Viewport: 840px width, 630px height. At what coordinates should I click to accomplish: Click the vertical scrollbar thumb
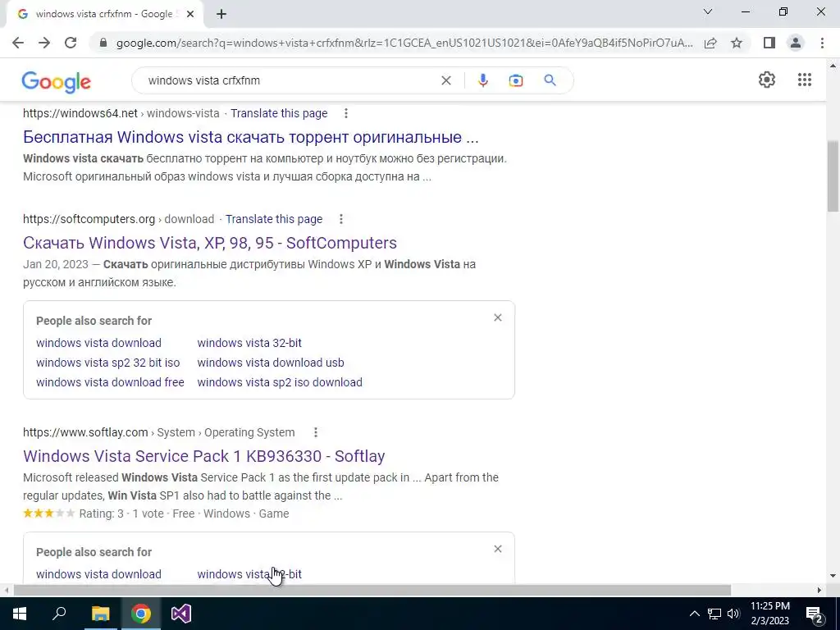pos(833,177)
